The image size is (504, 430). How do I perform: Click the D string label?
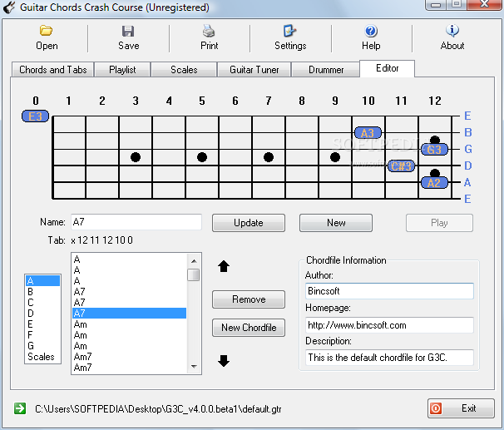467,166
